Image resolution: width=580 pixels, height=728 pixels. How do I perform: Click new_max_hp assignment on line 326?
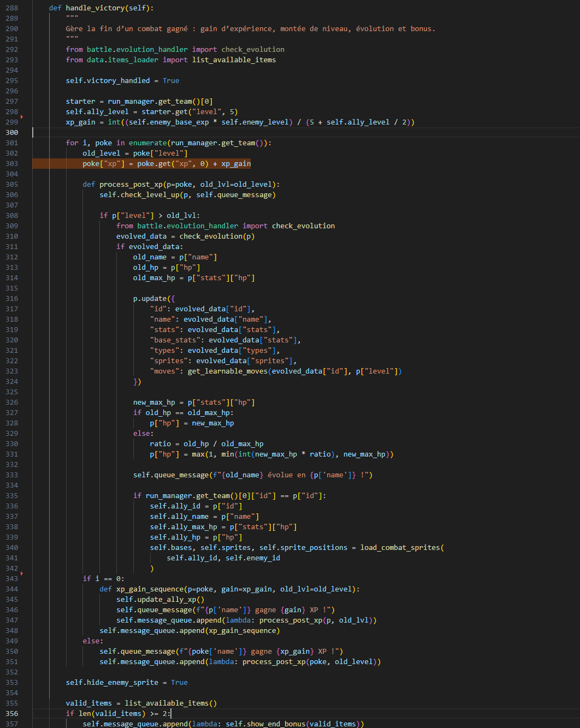194,403
